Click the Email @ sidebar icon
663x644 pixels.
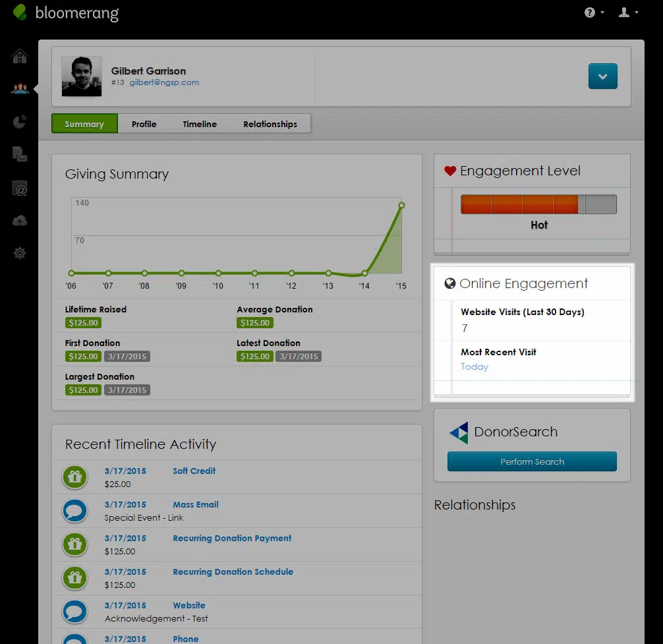point(20,189)
